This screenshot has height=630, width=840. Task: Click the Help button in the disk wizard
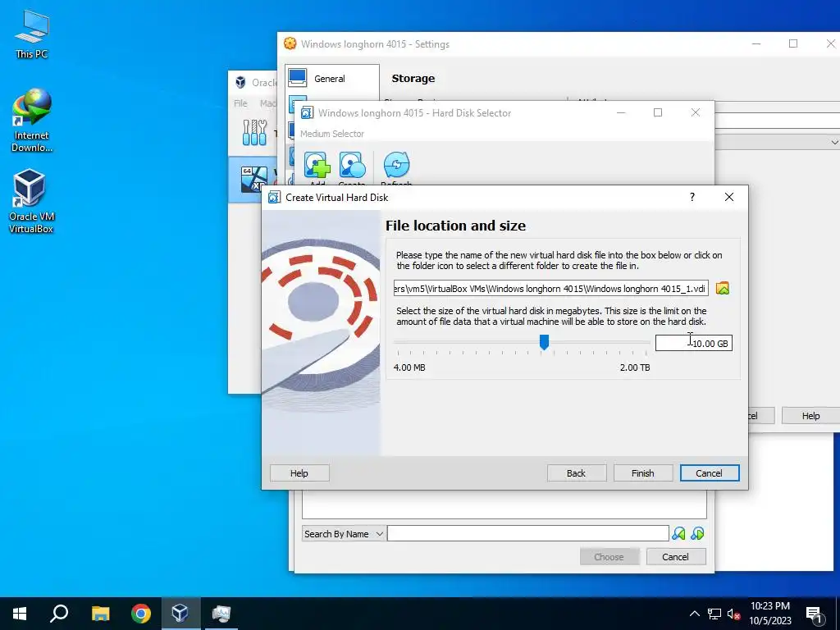tap(299, 473)
